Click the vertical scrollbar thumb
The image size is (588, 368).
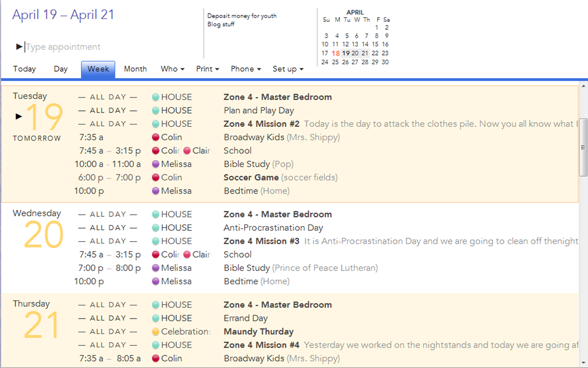pyautogui.click(x=583, y=148)
